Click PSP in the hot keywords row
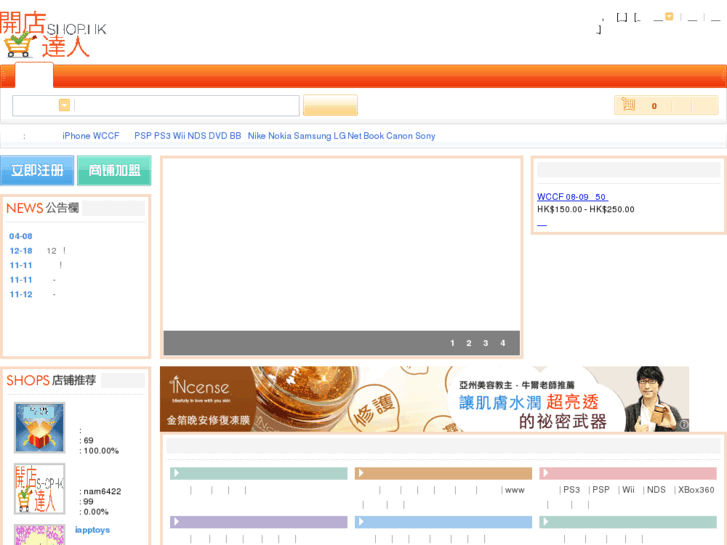This screenshot has height=545, width=727. click(x=143, y=136)
